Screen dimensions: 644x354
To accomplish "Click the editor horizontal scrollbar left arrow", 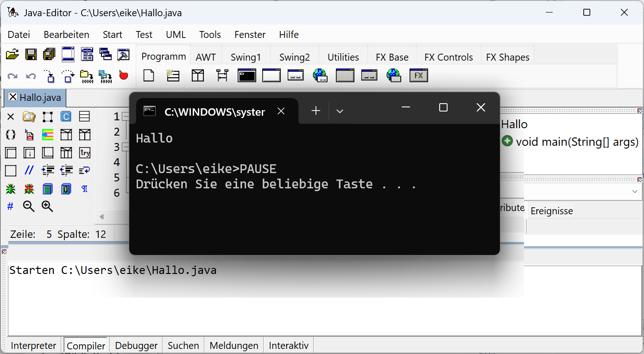I will click(x=101, y=217).
